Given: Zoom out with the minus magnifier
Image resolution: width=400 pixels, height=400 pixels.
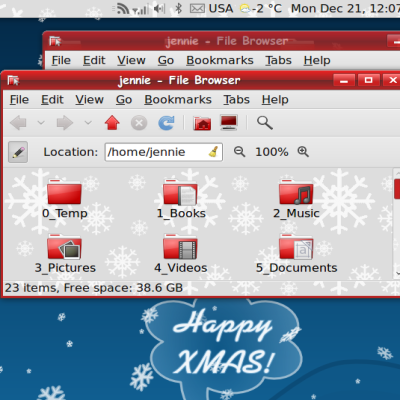Looking at the screenshot, I should tap(239, 152).
